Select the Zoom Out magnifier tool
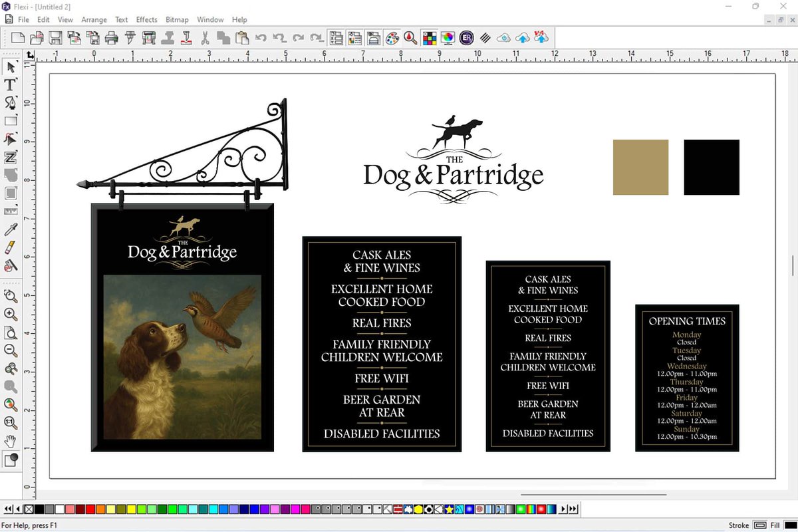 pyautogui.click(x=11, y=350)
